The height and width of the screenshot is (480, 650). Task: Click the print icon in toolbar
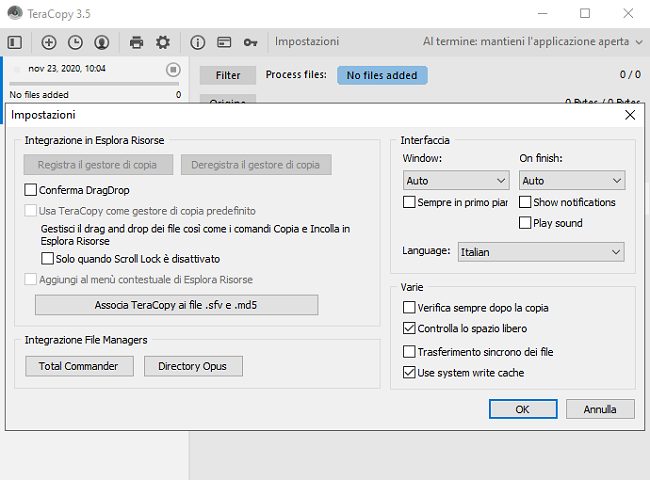tap(136, 42)
